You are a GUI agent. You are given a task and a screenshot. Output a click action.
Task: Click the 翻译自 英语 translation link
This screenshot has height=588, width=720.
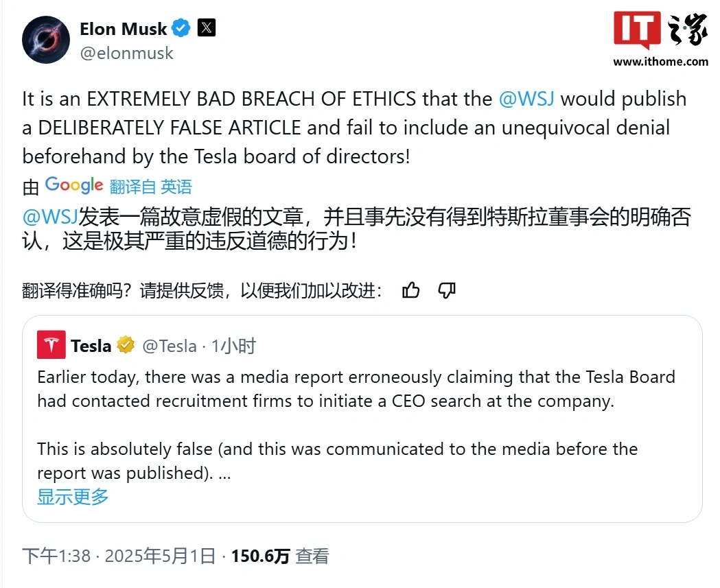[150, 187]
